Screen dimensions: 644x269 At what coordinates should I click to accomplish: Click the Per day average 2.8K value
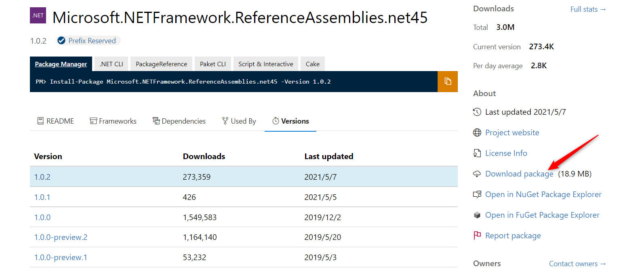[x=539, y=65]
